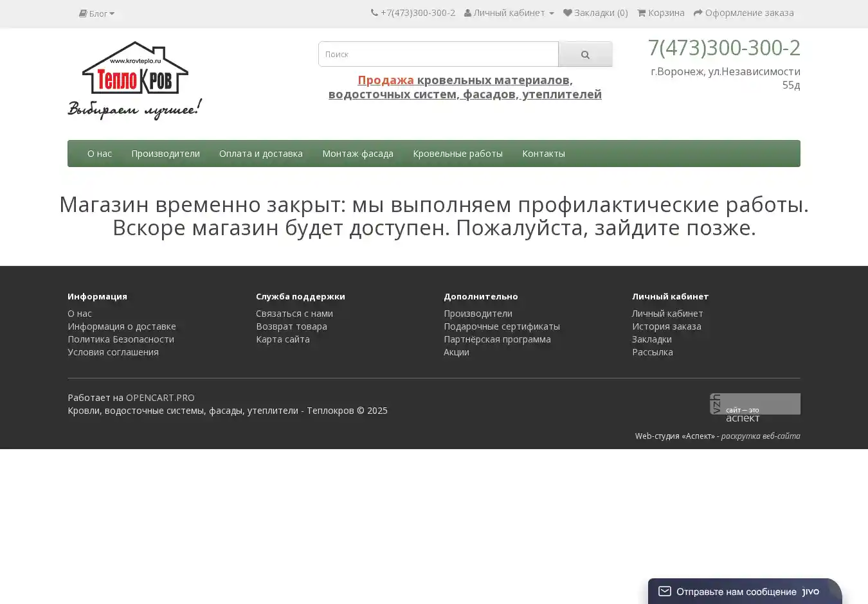The width and height of the screenshot is (868, 604).
Task: Click inside the Поиск search field
Action: [x=438, y=55]
